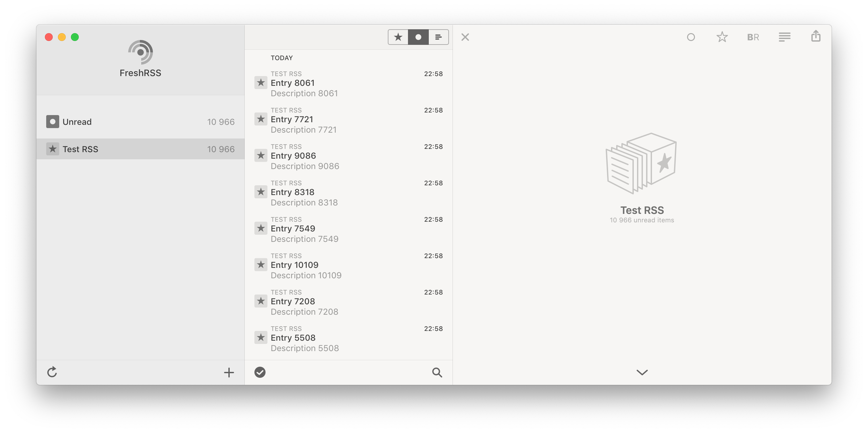Click the Unread circle icon in the sidebar
The width and height of the screenshot is (868, 433).
click(x=53, y=122)
